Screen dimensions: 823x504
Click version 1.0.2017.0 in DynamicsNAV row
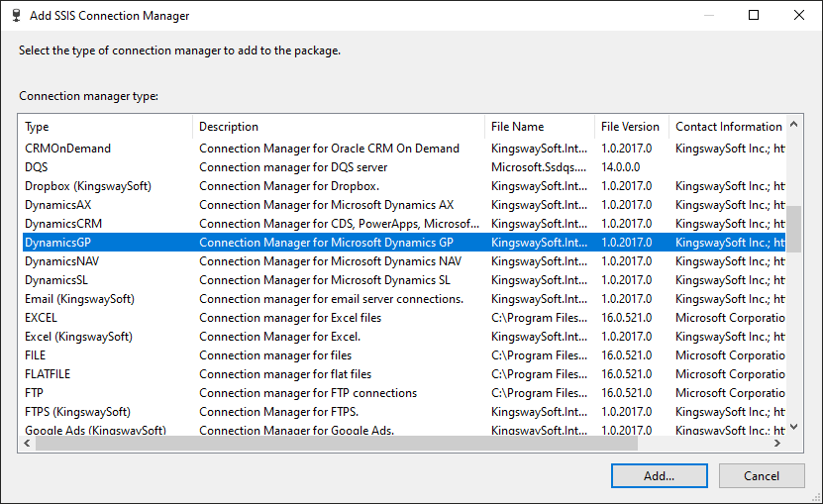tap(626, 261)
